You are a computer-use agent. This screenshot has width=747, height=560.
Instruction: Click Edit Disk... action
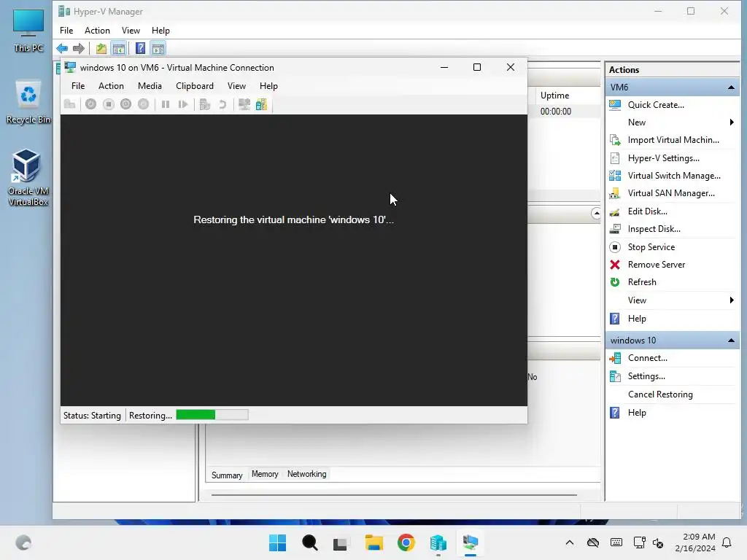[648, 211]
